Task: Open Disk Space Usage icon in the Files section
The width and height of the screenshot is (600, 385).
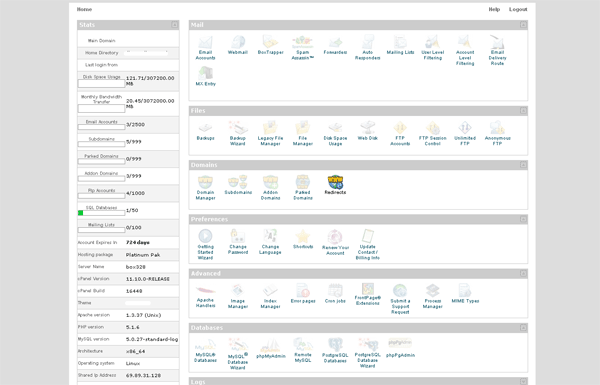Action: point(335,134)
